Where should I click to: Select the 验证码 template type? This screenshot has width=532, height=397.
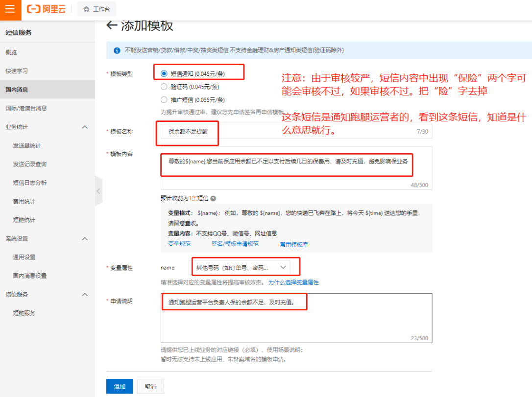coord(164,87)
